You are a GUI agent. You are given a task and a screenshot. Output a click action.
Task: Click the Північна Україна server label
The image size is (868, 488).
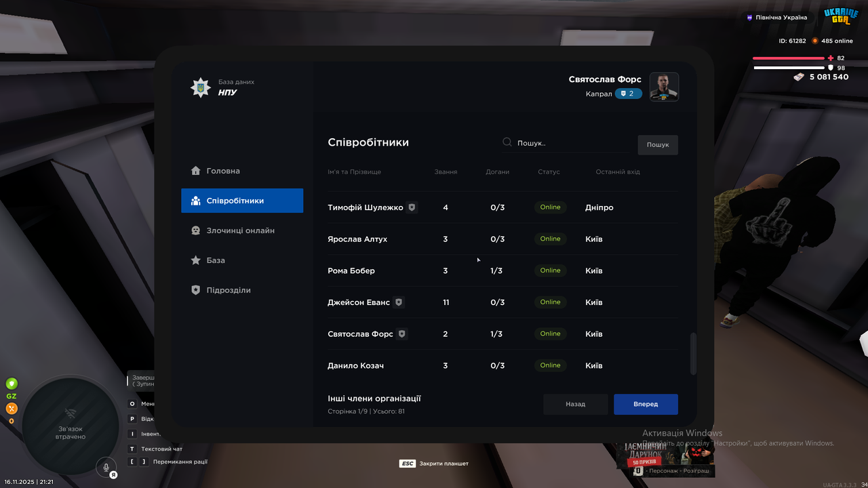(777, 18)
